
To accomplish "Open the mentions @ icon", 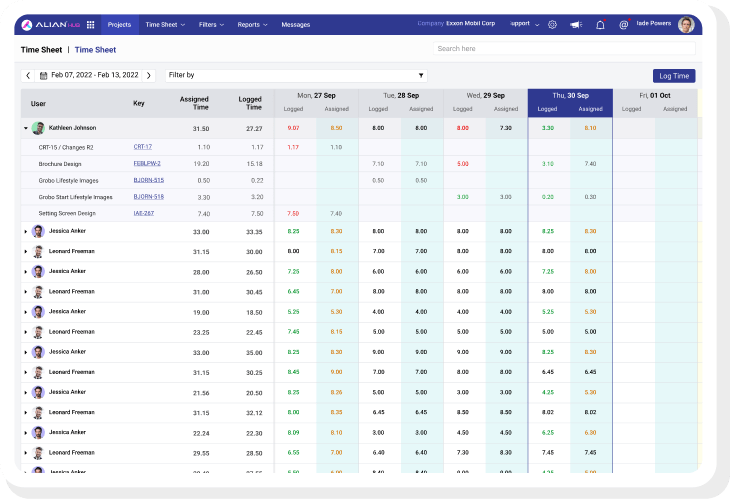I will 623,25.
